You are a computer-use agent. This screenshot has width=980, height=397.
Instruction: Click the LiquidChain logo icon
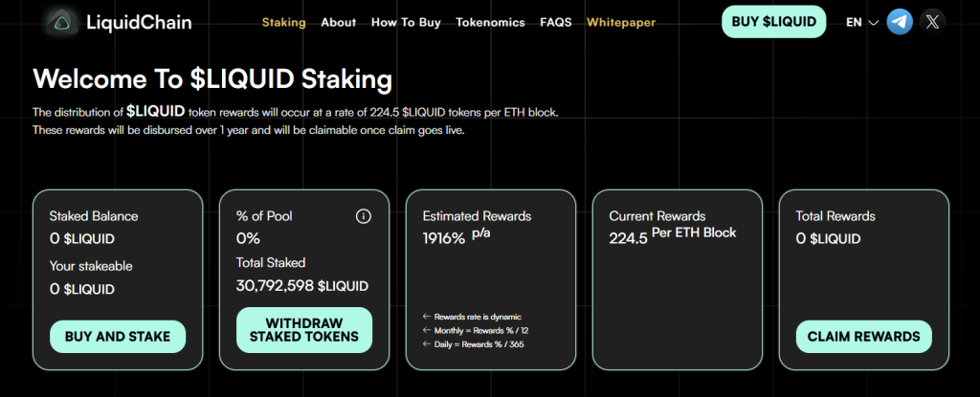click(x=62, y=21)
